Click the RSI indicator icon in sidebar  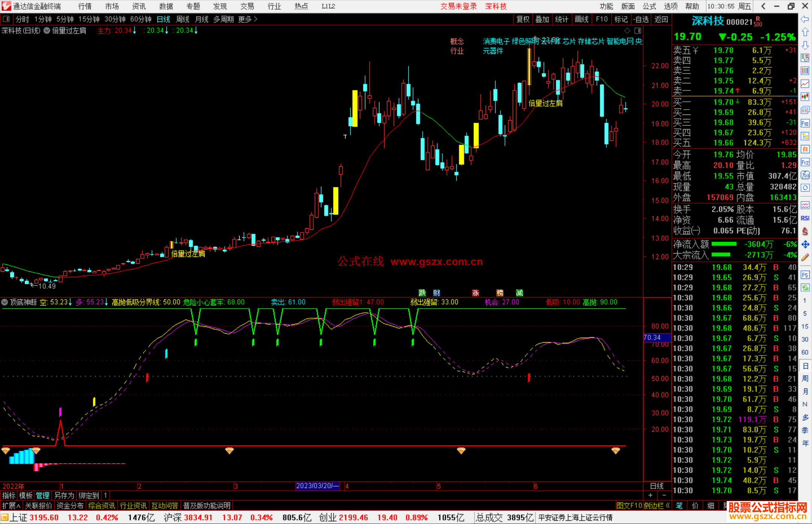pyautogui.click(x=805, y=218)
